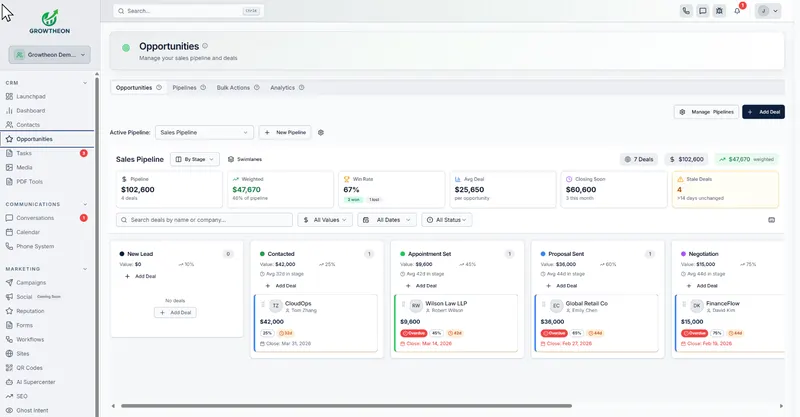Open the CloudOps deal card

click(x=316, y=323)
